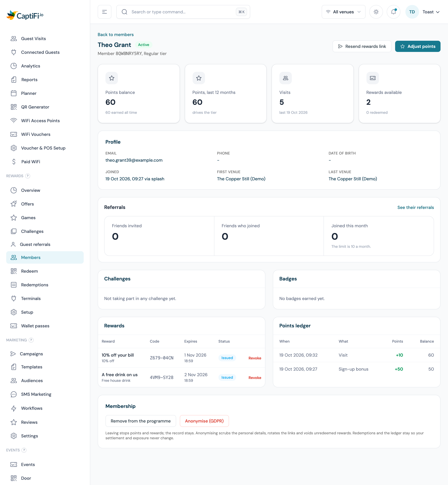Click the Paid WiFi dollar icon
This screenshot has width=448, height=485.
coord(14,162)
